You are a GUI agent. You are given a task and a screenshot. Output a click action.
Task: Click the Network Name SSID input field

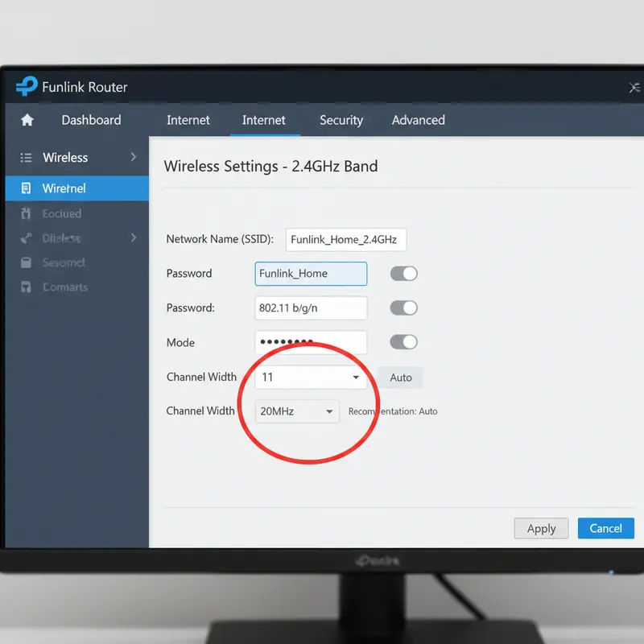345,240
